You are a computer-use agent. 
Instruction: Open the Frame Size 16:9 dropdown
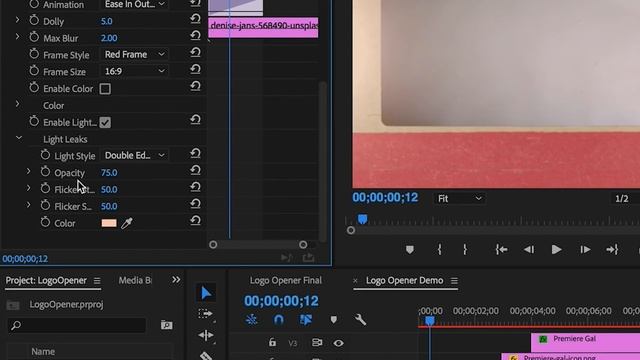point(134,71)
